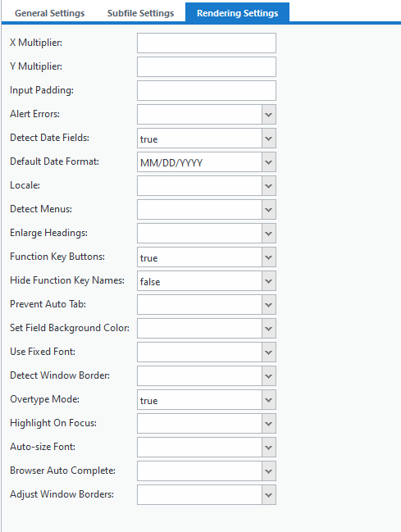
Task: Select the Rendering Settings tab
Action: [237, 13]
